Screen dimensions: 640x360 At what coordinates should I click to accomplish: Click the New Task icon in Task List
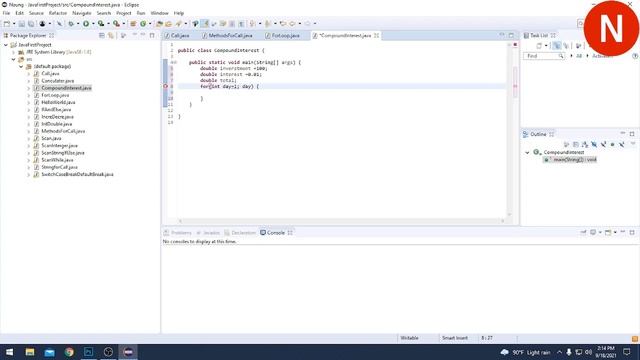click(x=539, y=46)
